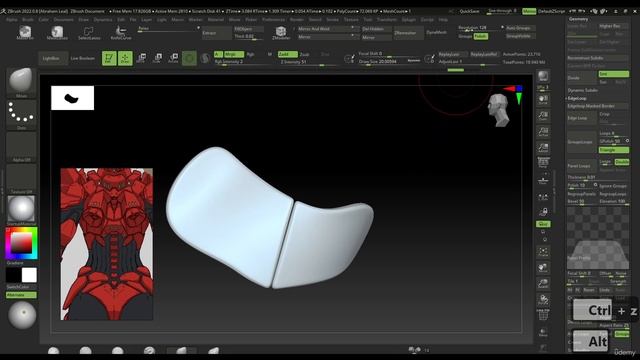Image resolution: width=640 pixels, height=360 pixels.
Task: Click the head orientation navigation thumbnail
Action: pyautogui.click(x=498, y=110)
